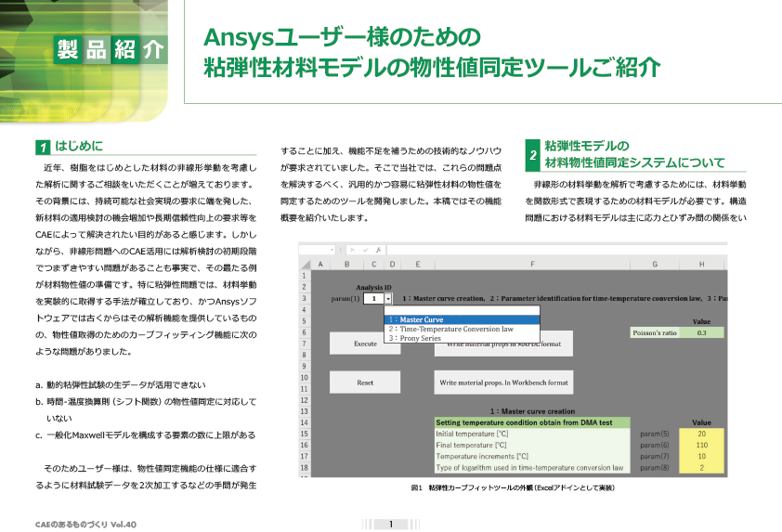Click the enter checkmark icon in the formula bar

[x=365, y=250]
